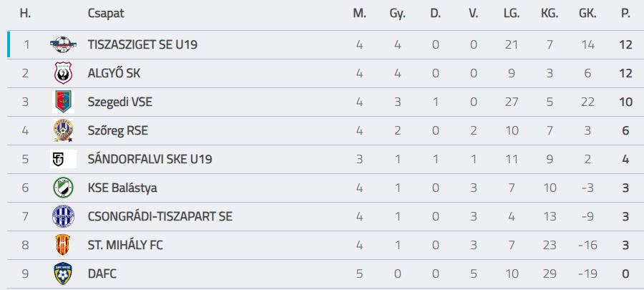Click the Csapat column header
644x290 pixels.
coord(104,14)
